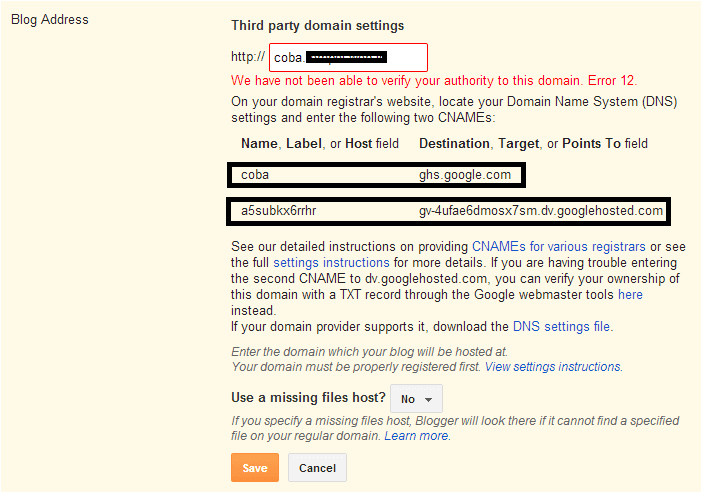Open the full 'settings instructions' link
Screen dimensions: 724x498
(332, 263)
